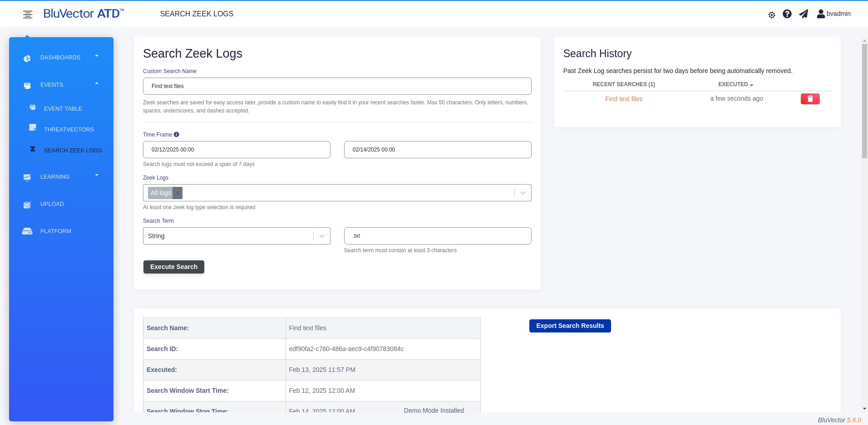Expand the Learning menu
868x425 pixels.
click(97, 176)
